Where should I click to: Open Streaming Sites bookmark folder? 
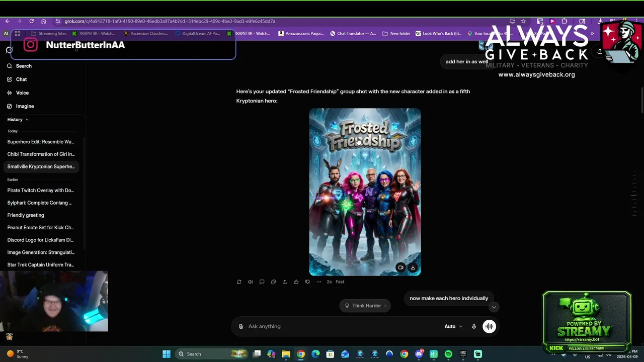(48, 34)
